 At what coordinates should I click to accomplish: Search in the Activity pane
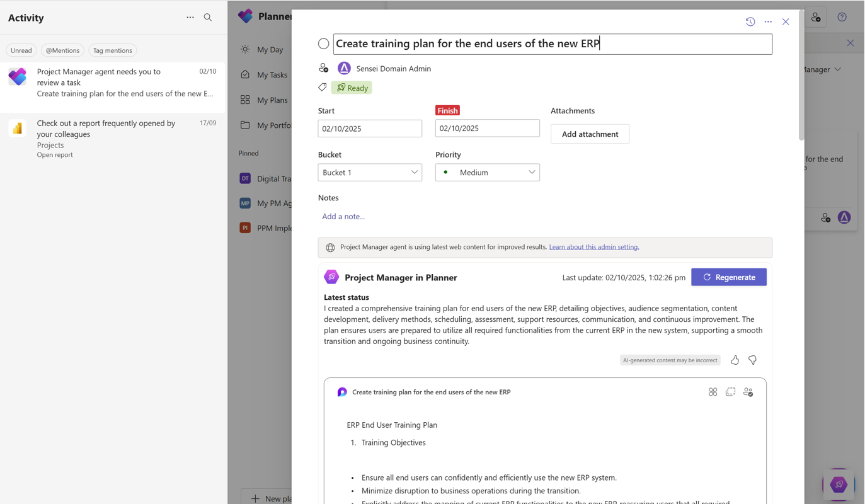tap(208, 18)
